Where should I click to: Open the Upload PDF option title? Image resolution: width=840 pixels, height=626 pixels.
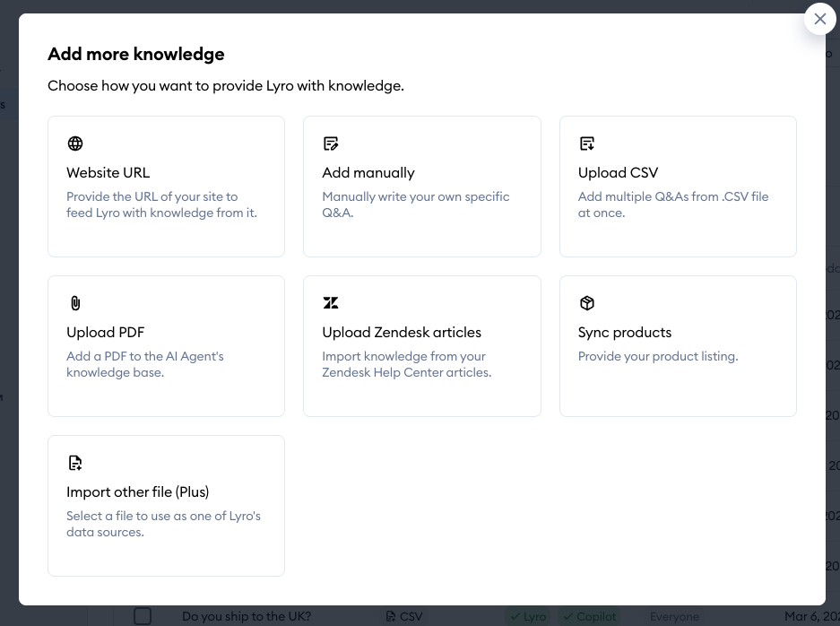coord(105,332)
